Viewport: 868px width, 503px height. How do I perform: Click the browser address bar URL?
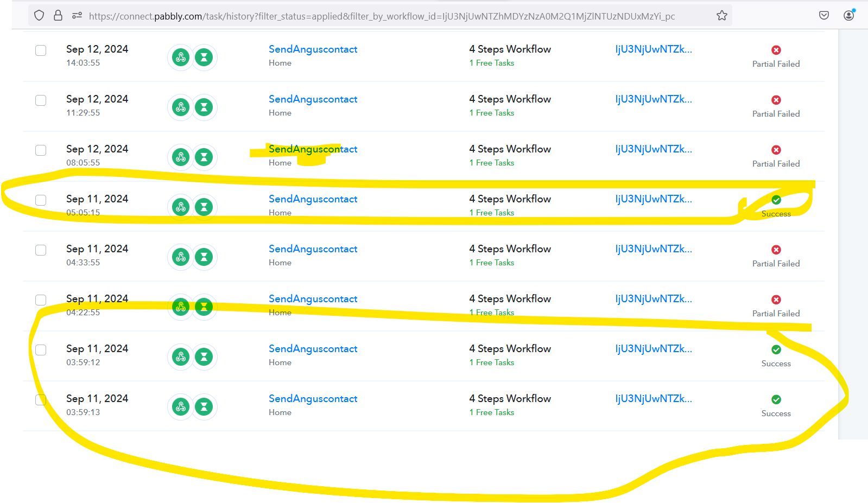tap(382, 16)
